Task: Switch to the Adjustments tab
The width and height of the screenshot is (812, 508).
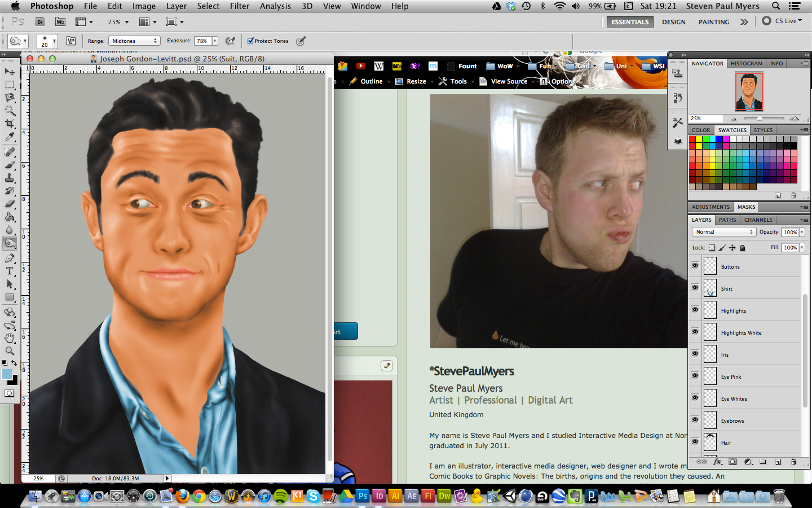Action: click(710, 207)
